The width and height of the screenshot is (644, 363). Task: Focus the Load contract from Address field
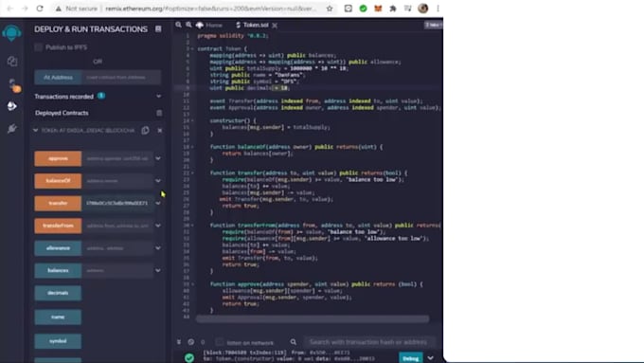tap(121, 78)
